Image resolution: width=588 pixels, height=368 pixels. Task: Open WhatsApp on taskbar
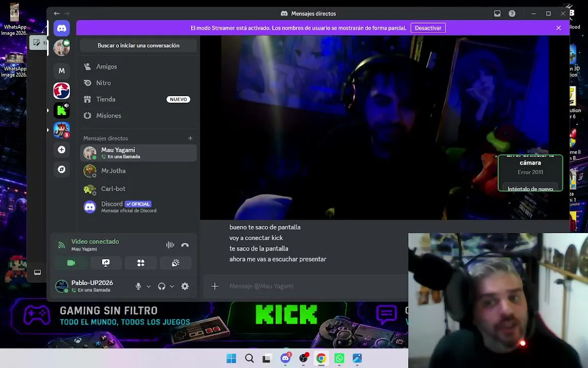(339, 358)
